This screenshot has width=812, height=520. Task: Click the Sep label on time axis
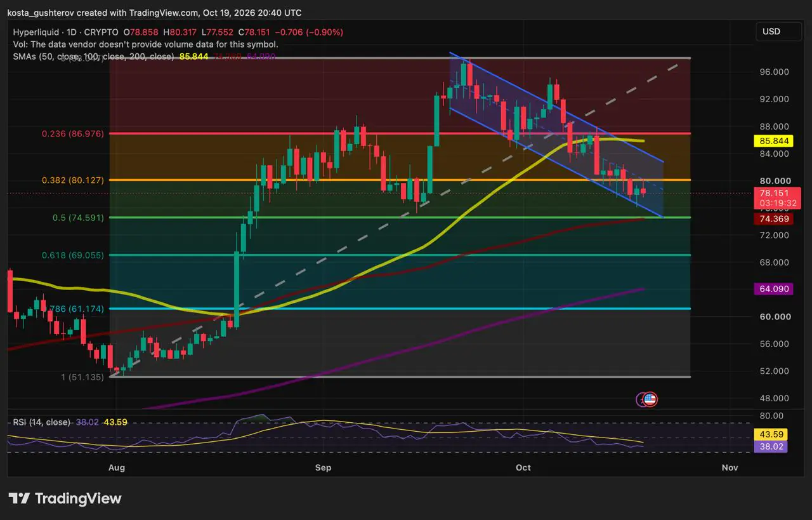point(323,468)
